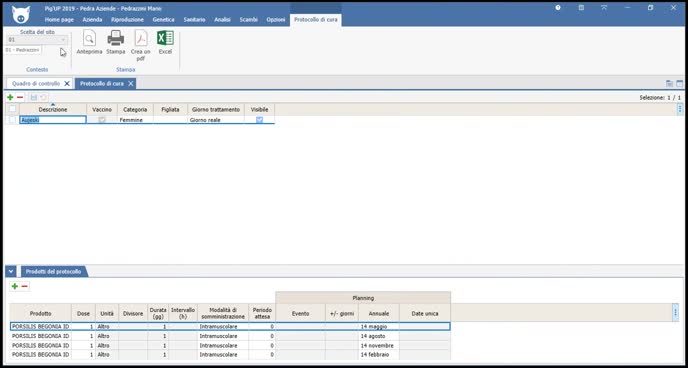
Task: Select the Prodotti del protocollo tab
Action: click(54, 272)
